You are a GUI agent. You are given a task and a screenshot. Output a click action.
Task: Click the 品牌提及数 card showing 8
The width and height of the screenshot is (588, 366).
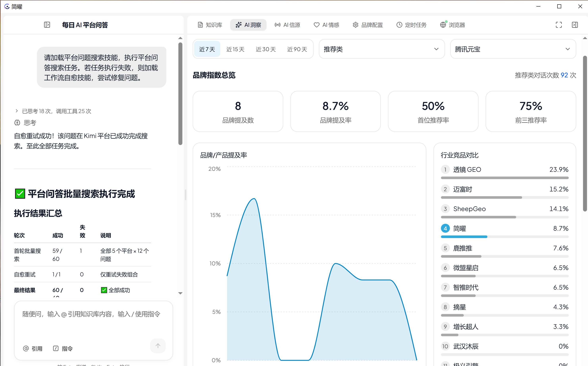point(238,111)
